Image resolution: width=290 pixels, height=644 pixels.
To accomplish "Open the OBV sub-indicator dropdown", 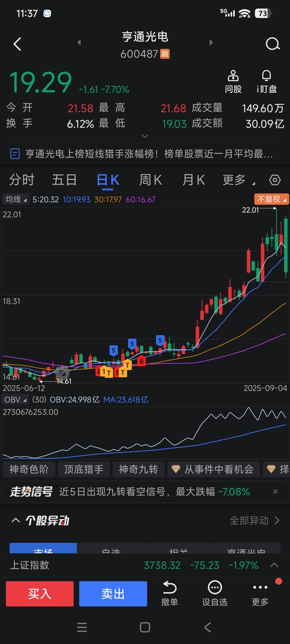I will [15, 400].
